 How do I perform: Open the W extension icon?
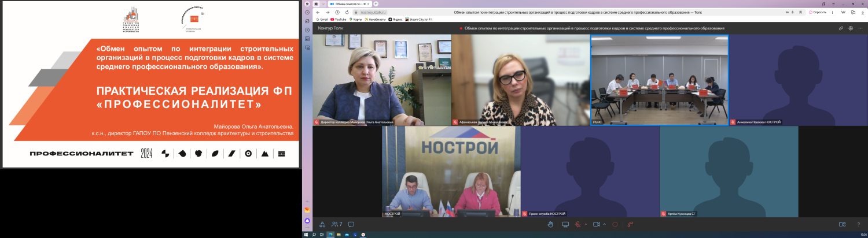click(843, 12)
